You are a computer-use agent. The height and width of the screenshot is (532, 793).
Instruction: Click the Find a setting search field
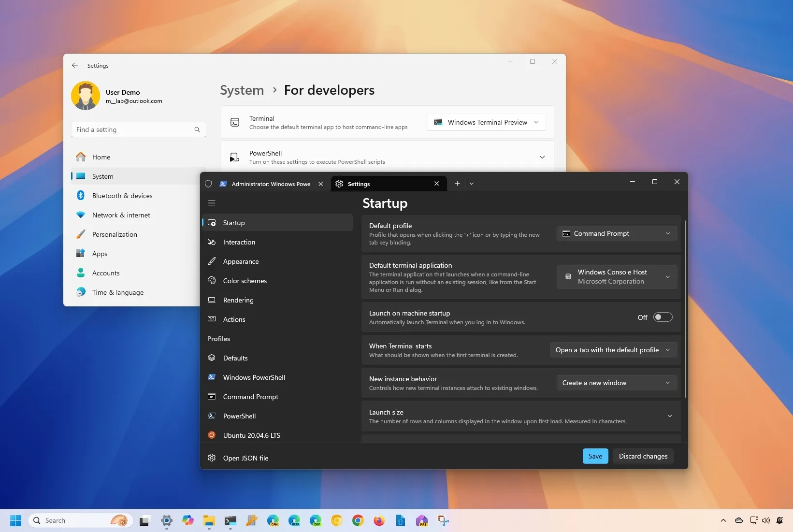tap(138, 129)
